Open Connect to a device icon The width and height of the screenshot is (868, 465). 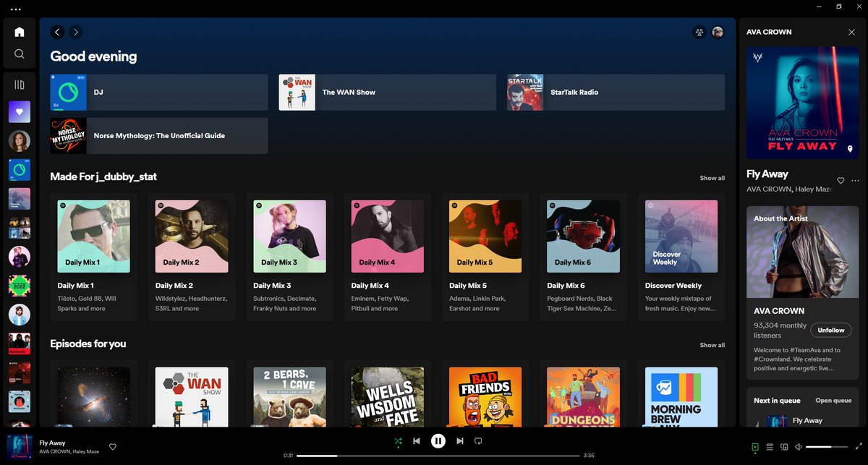[x=784, y=447]
